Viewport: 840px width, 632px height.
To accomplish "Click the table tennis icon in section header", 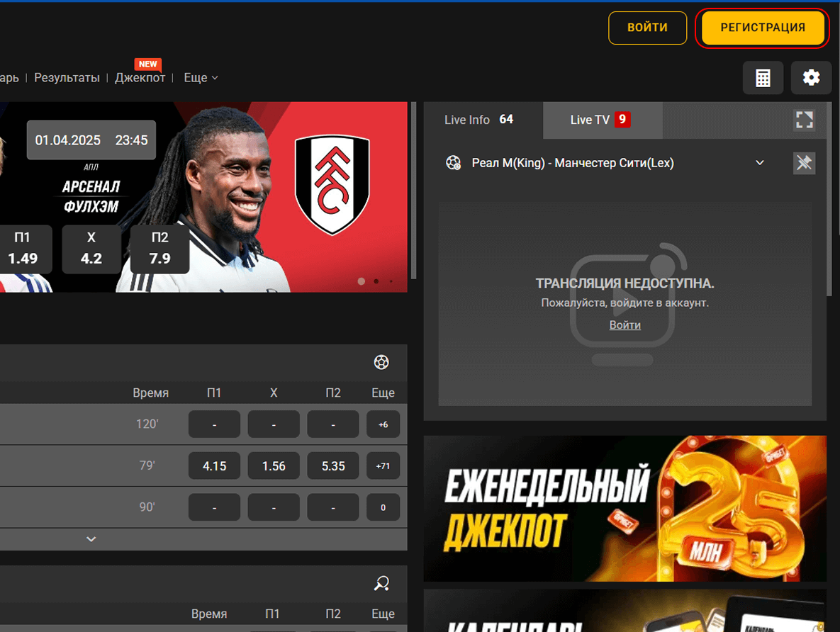I will (381, 584).
